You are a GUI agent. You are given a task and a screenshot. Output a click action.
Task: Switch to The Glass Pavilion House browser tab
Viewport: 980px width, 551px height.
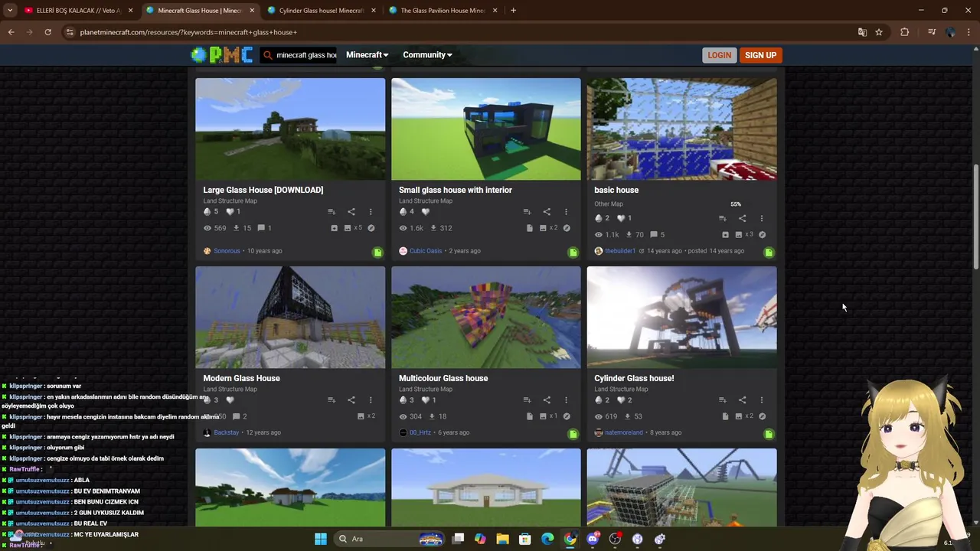[x=443, y=11]
